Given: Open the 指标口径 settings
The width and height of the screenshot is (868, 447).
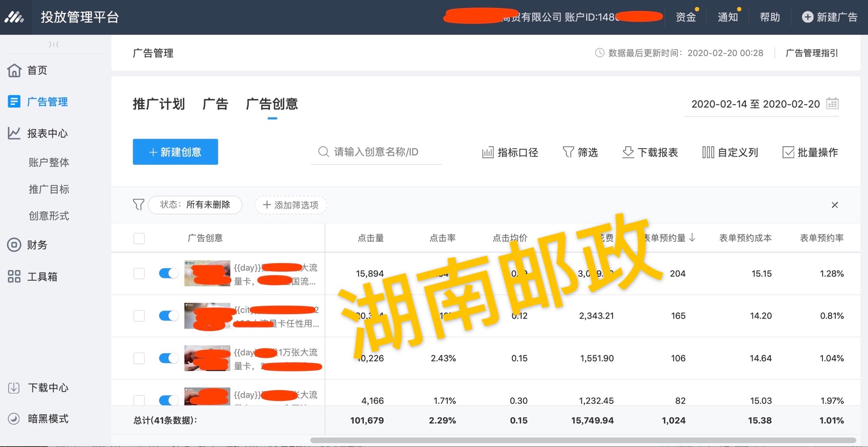Looking at the screenshot, I should (x=509, y=152).
